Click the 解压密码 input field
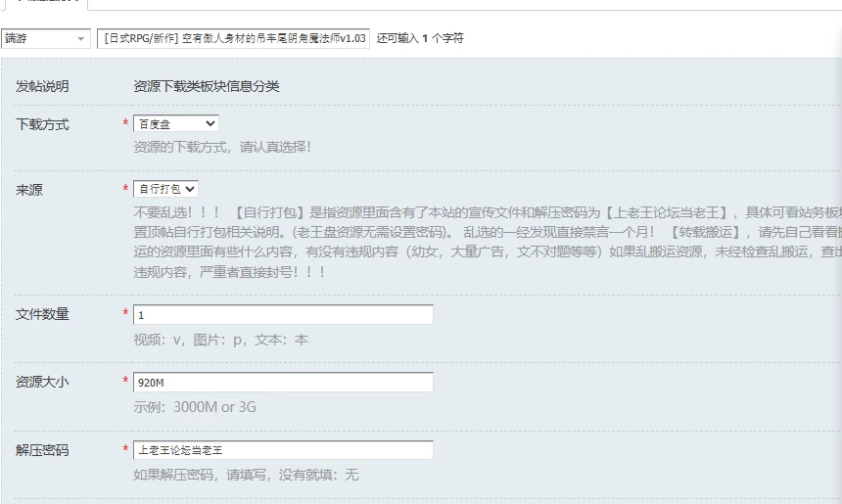The image size is (842, 504). pos(283,450)
